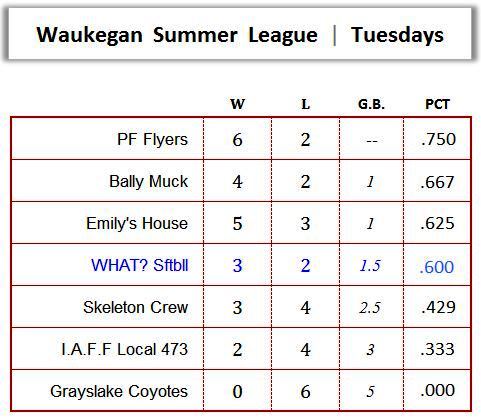This screenshot has width=481, height=419.
Task: Click the PCT column header
Action: click(437, 104)
